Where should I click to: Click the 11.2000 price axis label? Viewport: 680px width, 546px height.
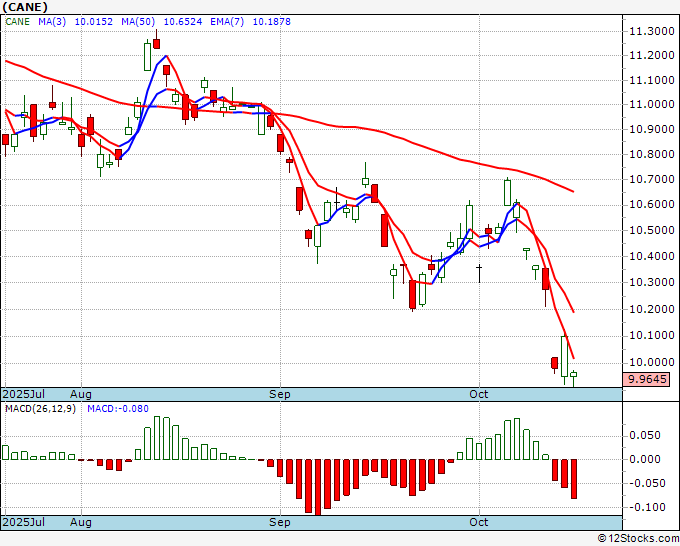(652, 56)
